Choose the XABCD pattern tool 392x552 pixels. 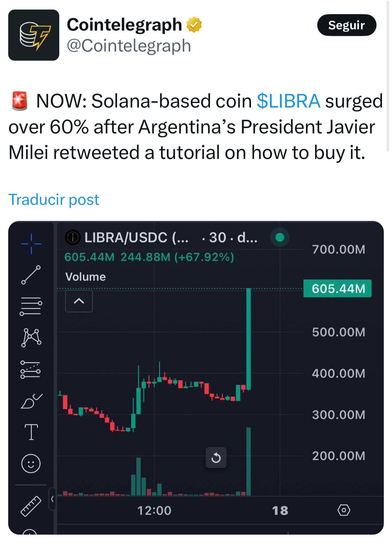[x=31, y=337]
